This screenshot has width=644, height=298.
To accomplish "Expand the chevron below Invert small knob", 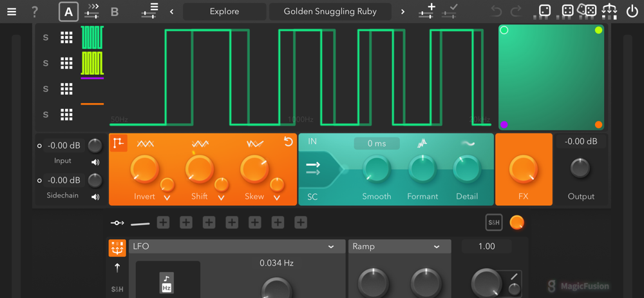I will (x=167, y=199).
